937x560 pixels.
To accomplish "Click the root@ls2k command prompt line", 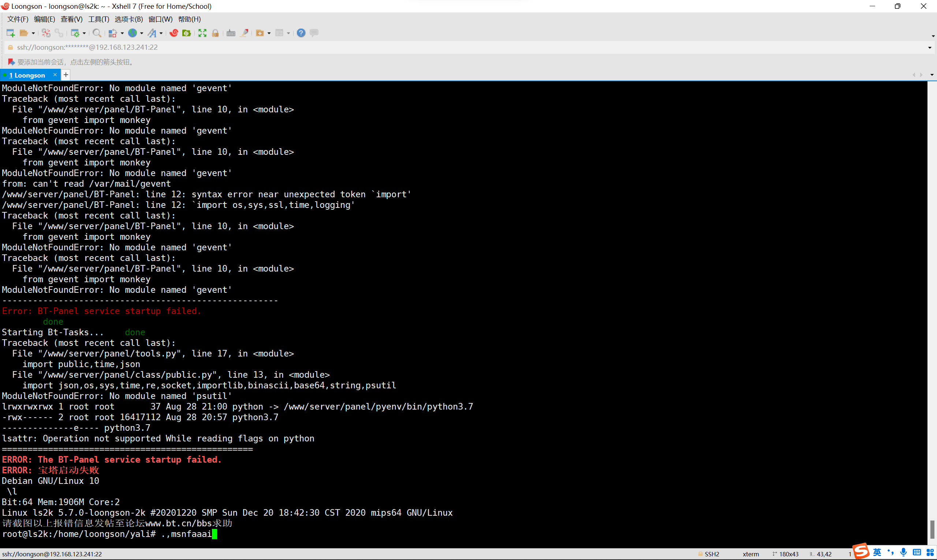I will pyautogui.click(x=109, y=534).
